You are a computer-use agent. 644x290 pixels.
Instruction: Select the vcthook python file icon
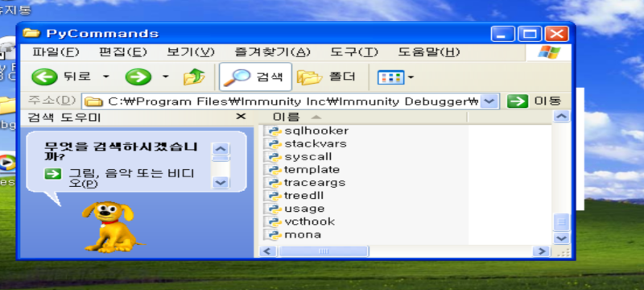[x=273, y=222]
